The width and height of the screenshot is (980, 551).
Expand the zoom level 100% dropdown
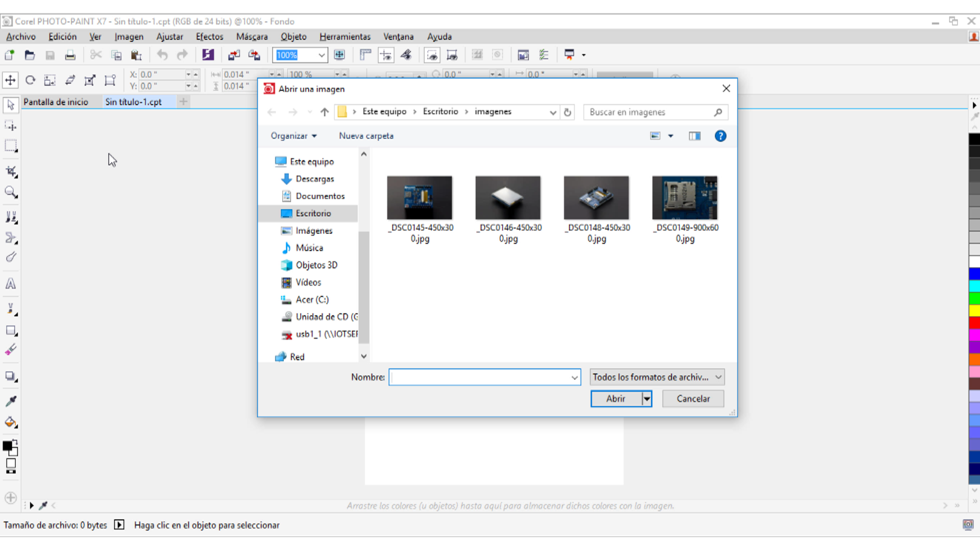coord(322,55)
